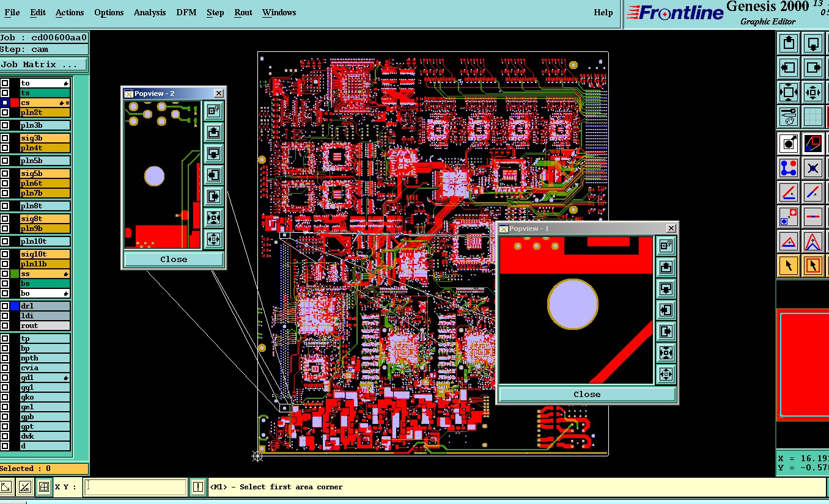Open the Analysis menu
Viewport: 829px width, 504px height.
coord(150,12)
